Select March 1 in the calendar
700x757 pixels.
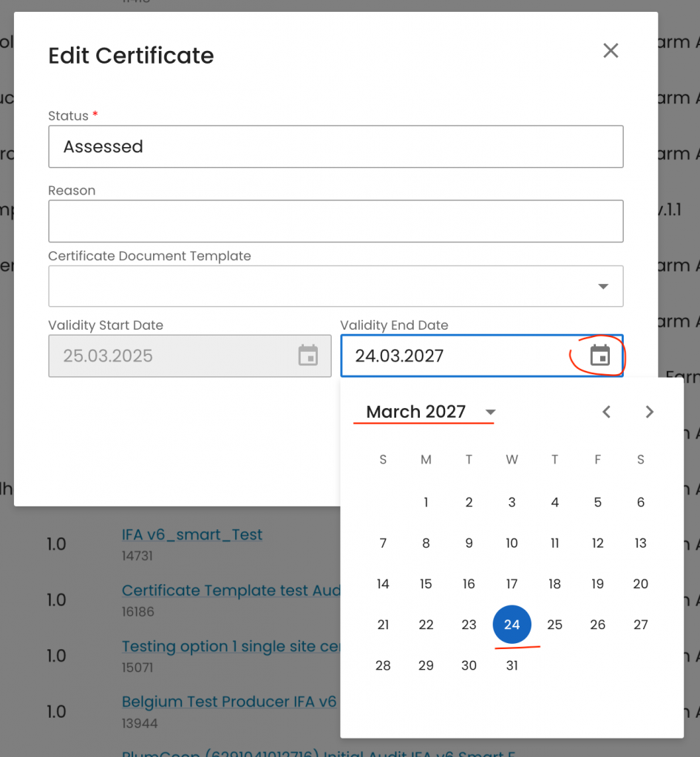click(x=426, y=503)
